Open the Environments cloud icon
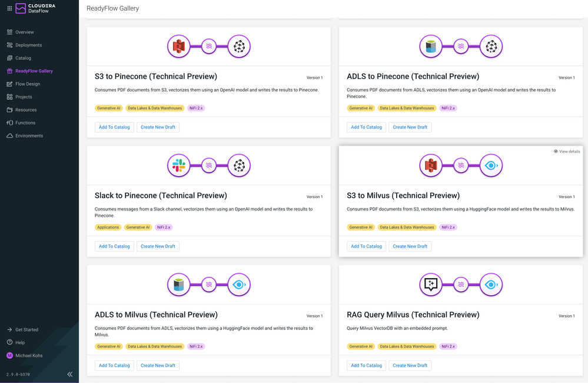The width and height of the screenshot is (588, 383). pyautogui.click(x=9, y=136)
